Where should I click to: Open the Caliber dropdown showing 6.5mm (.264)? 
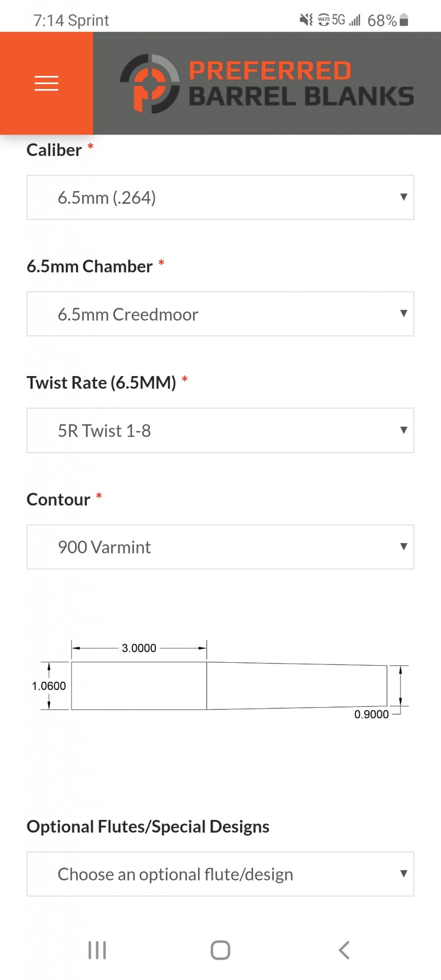tap(220, 198)
